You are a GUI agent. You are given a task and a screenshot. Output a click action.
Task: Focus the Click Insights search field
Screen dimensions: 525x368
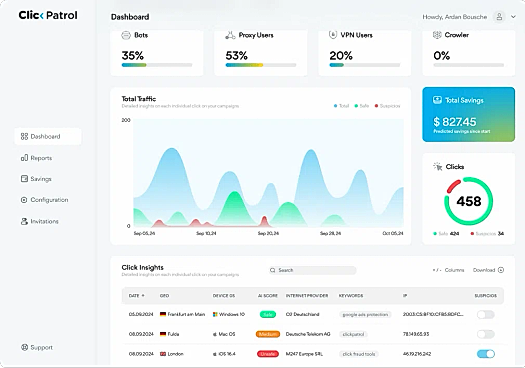point(312,270)
